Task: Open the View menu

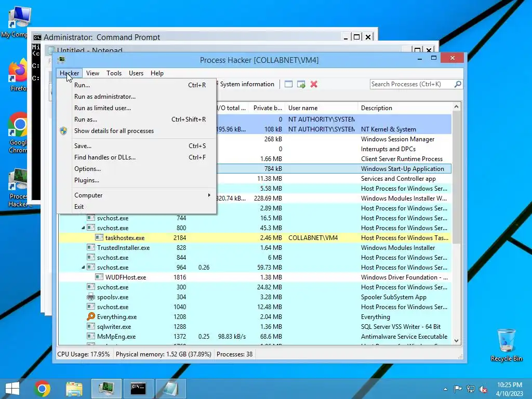Action: 92,73
